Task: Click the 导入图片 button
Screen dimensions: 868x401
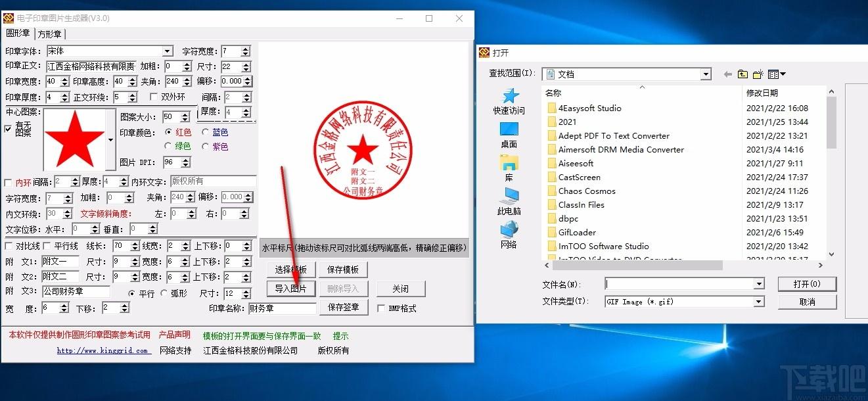Action: 291,289
